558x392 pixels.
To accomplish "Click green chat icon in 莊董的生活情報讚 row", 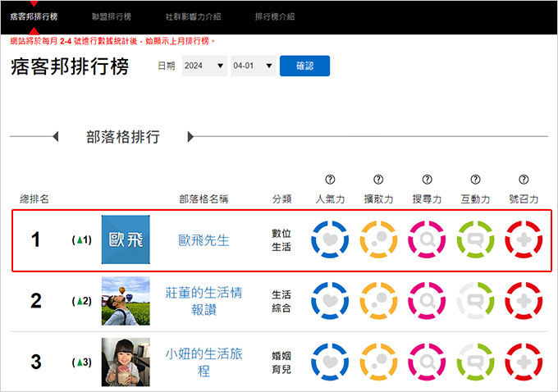I will click(x=475, y=301).
